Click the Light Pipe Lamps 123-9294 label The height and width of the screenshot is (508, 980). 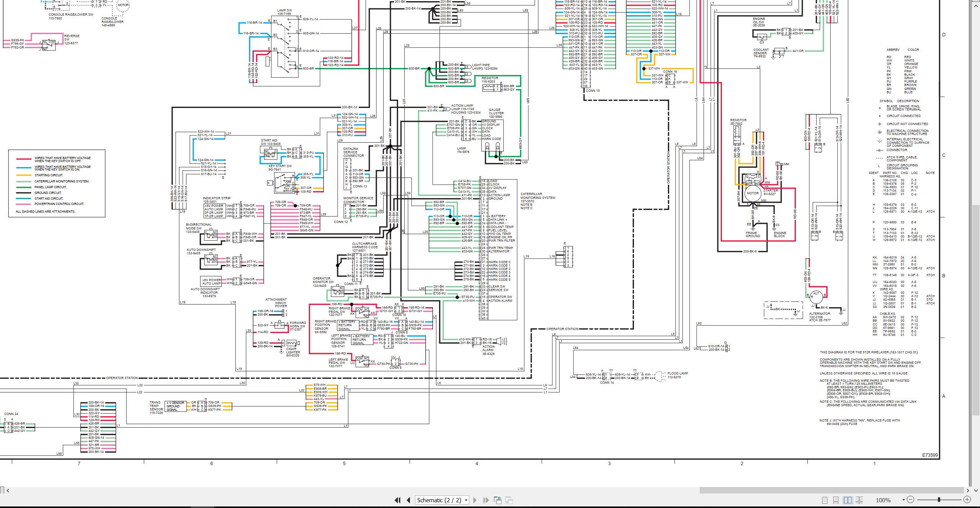[485, 67]
